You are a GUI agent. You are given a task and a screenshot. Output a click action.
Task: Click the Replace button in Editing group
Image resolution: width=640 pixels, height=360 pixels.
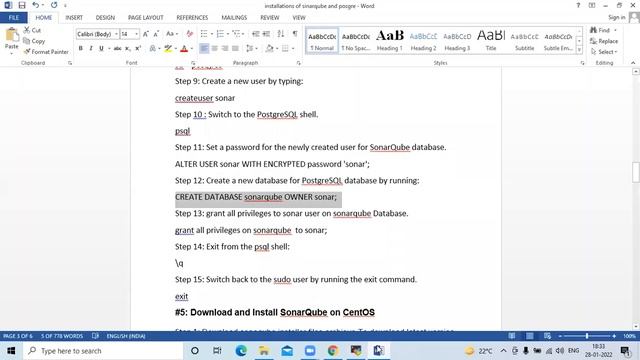point(604,41)
